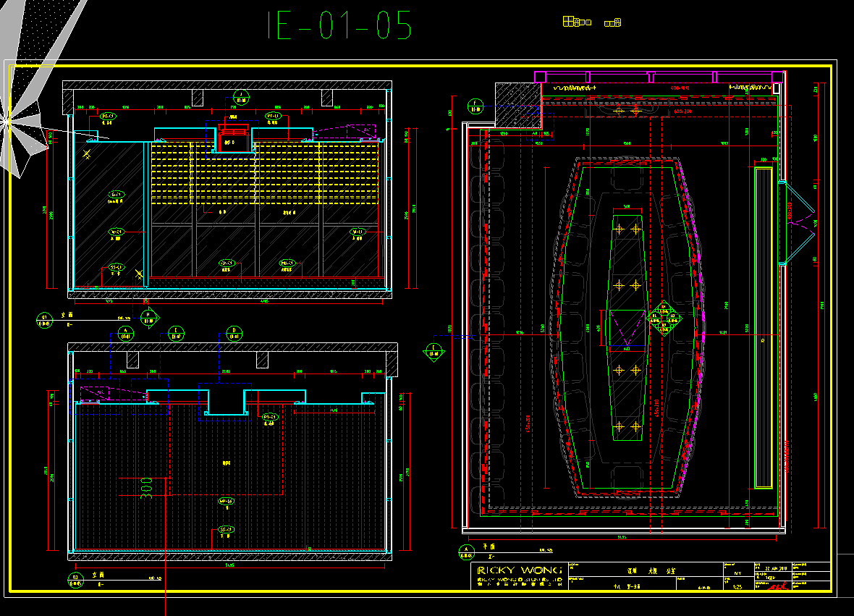Click the MP-06 material tag in the lower elevation
The image size is (854, 616).
226,501
